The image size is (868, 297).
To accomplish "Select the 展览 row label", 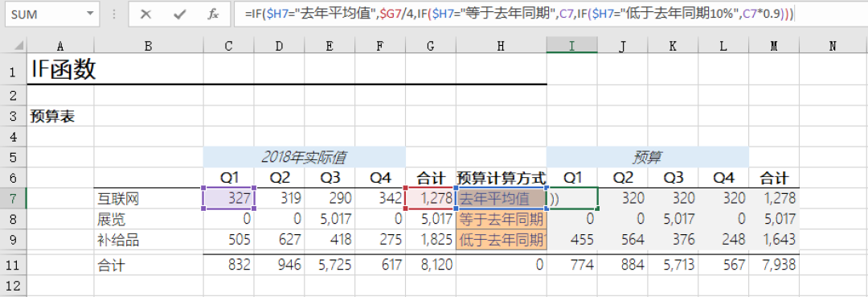I will point(149,219).
